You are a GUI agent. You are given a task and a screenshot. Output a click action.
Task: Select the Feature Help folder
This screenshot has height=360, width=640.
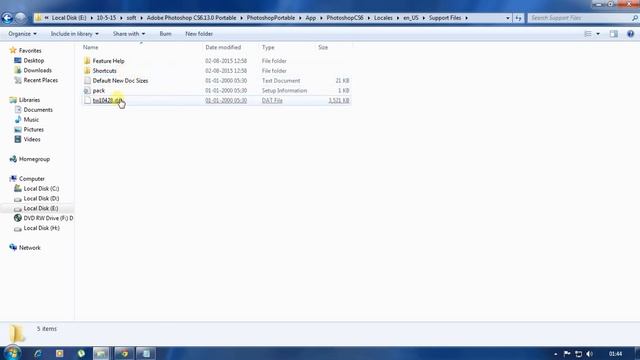[216, 61]
